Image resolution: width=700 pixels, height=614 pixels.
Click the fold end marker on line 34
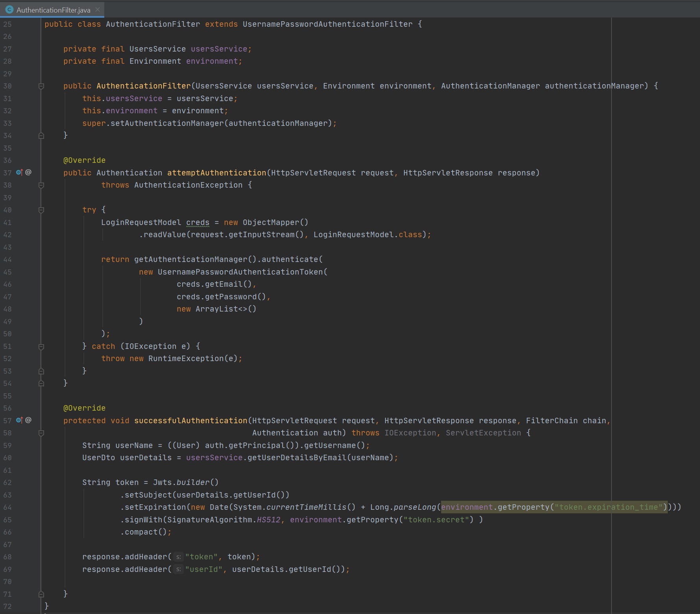41,136
